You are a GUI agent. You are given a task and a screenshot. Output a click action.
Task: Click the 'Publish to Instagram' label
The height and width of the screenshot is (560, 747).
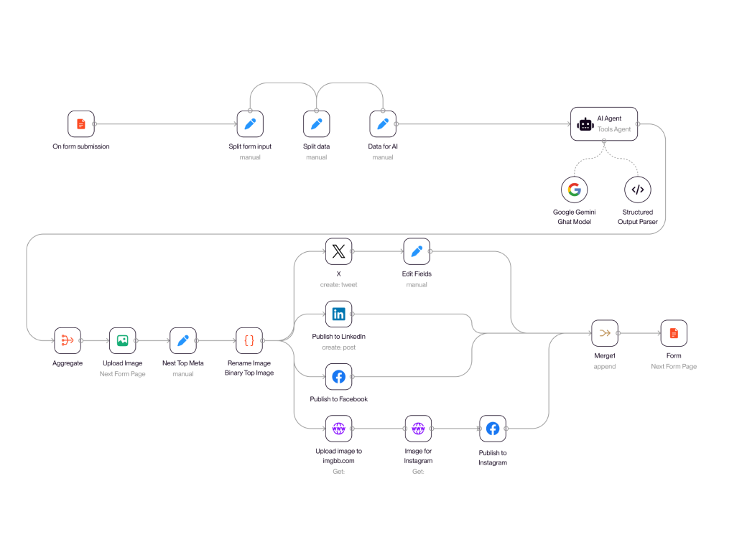[x=493, y=457]
